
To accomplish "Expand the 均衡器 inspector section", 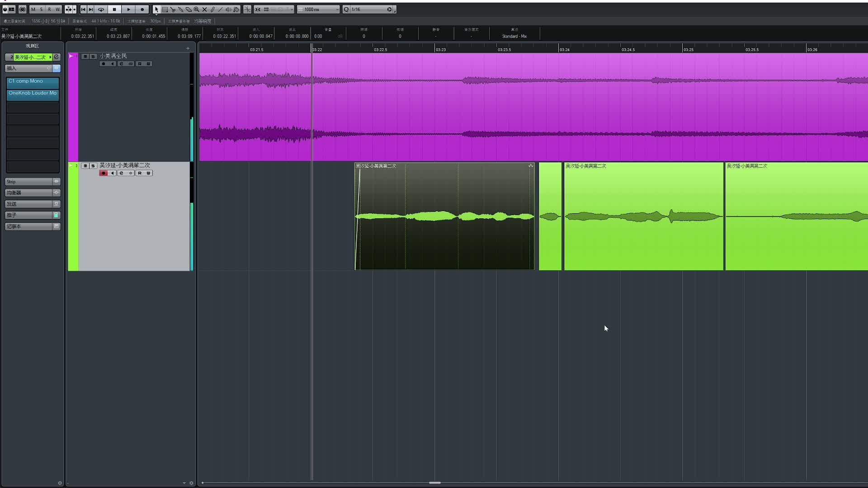I will [28, 192].
